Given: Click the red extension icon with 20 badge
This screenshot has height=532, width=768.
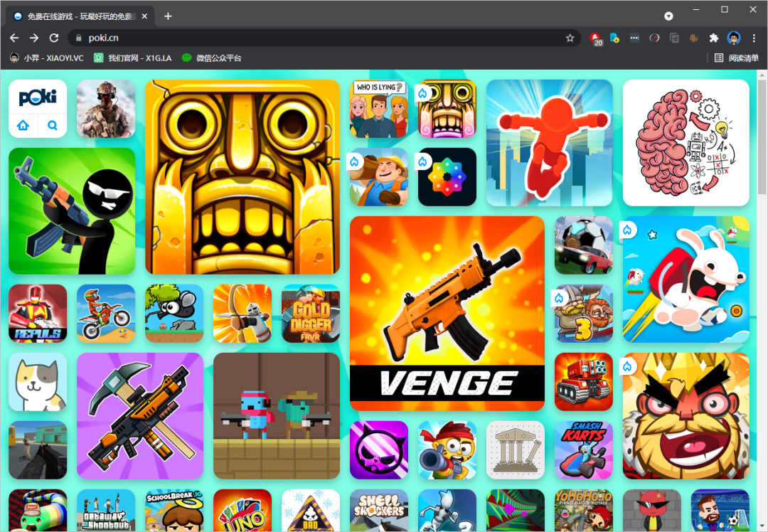Looking at the screenshot, I should [x=596, y=38].
